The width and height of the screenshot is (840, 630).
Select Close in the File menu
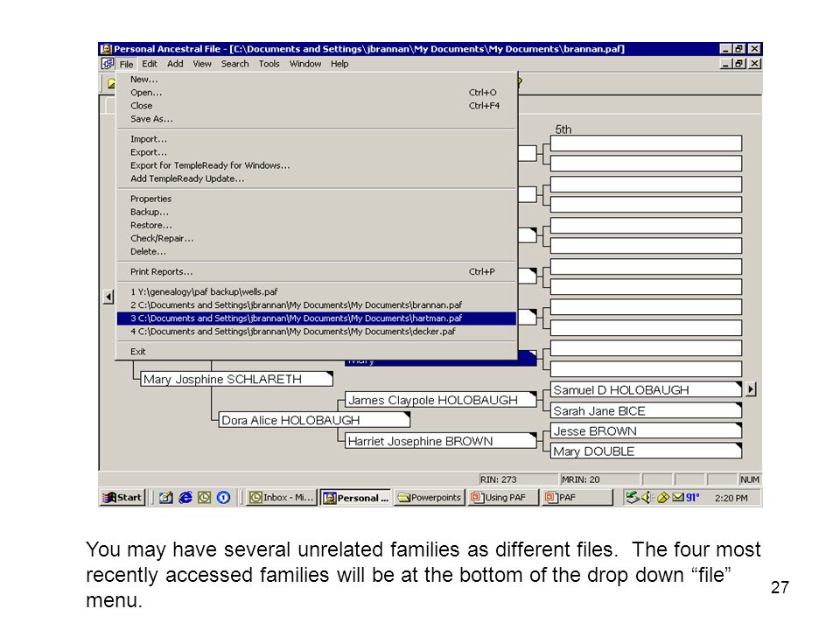(x=317, y=106)
